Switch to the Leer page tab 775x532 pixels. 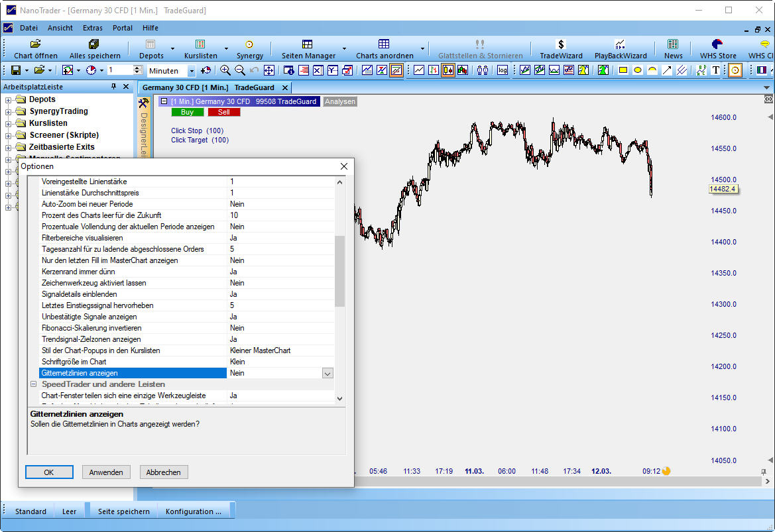(x=69, y=511)
